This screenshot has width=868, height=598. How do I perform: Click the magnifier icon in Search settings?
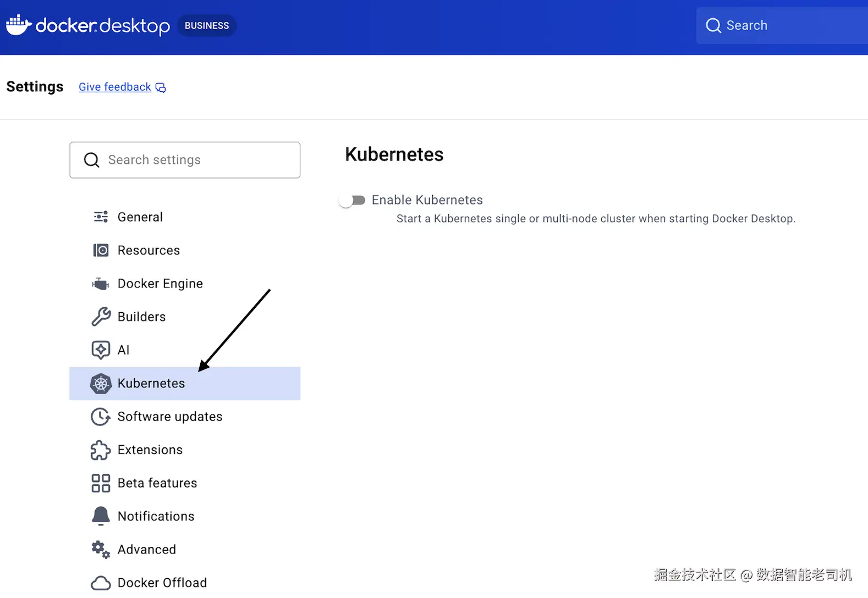click(92, 160)
